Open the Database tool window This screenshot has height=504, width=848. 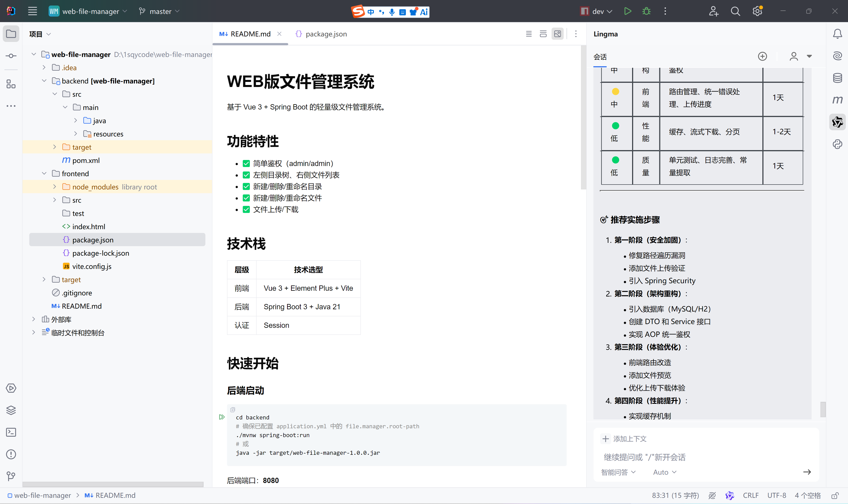837,78
